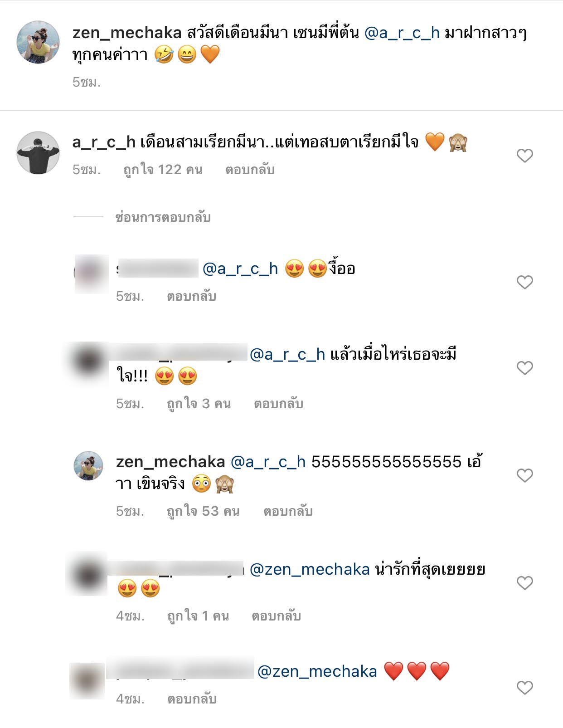
Task: Open a_r_c_h's profile avatar
Action: [x=38, y=153]
